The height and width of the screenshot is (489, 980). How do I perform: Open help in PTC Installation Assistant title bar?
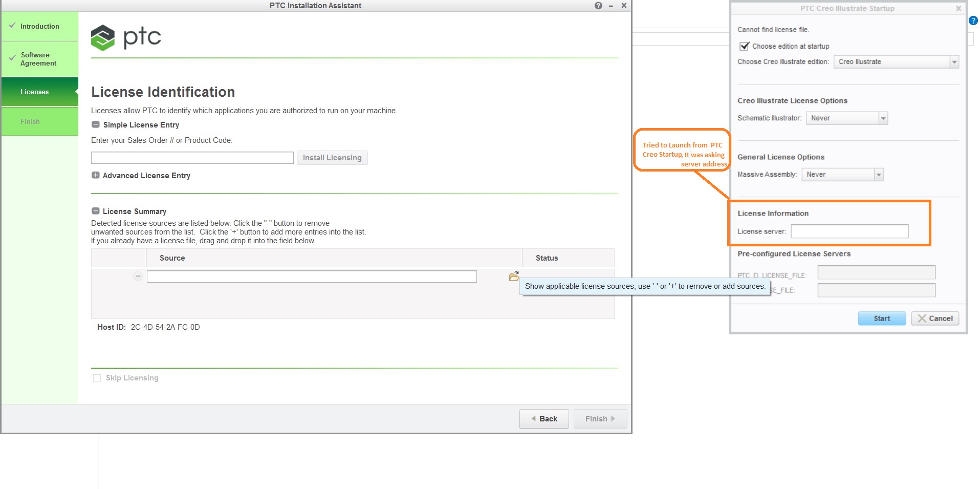pyautogui.click(x=598, y=6)
